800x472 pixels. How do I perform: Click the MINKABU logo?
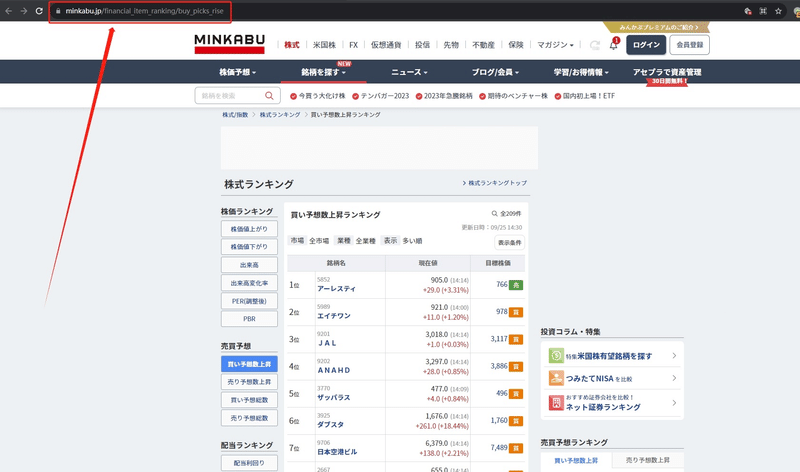pos(229,43)
